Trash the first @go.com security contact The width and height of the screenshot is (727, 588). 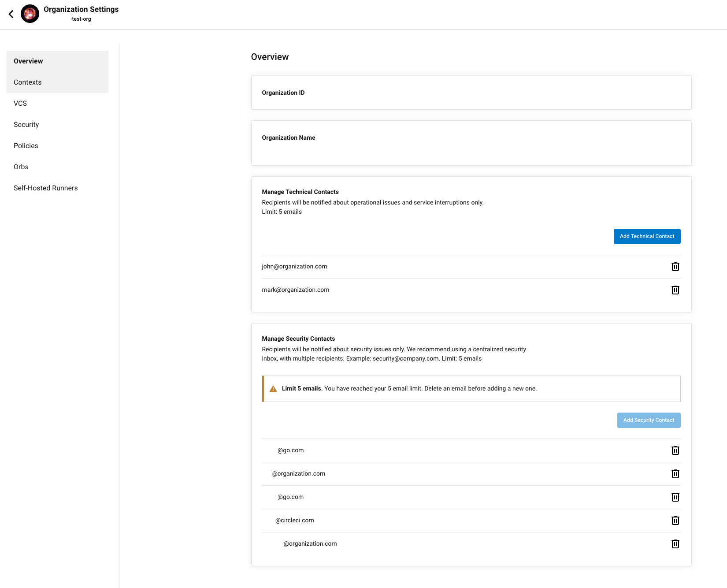click(x=675, y=450)
